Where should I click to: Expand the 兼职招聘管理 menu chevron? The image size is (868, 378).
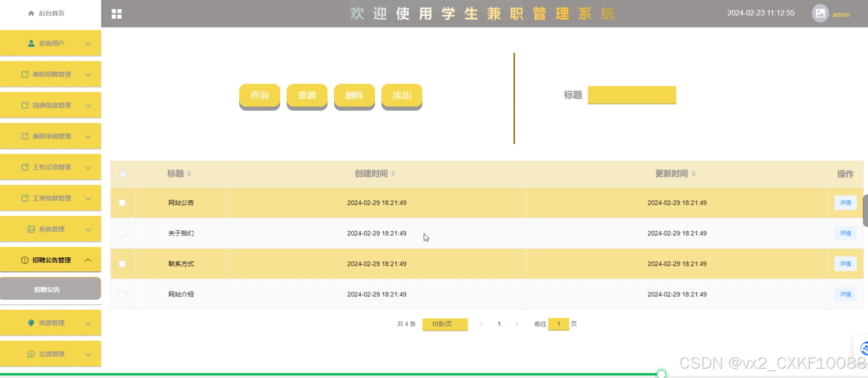(88, 75)
